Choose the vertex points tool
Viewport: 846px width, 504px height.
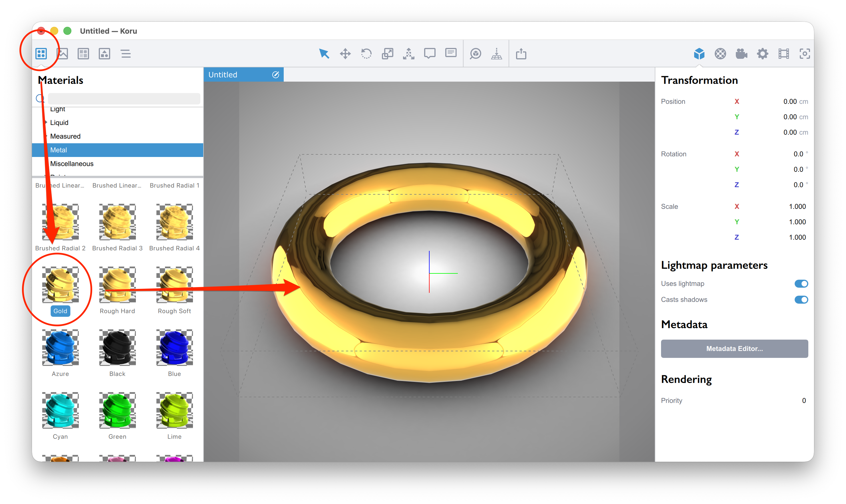click(408, 54)
